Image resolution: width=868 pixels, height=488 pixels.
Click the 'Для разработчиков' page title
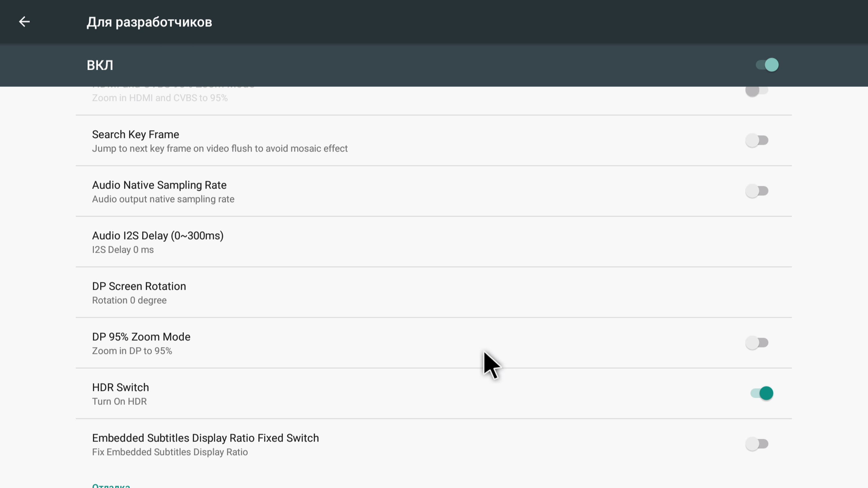(149, 22)
